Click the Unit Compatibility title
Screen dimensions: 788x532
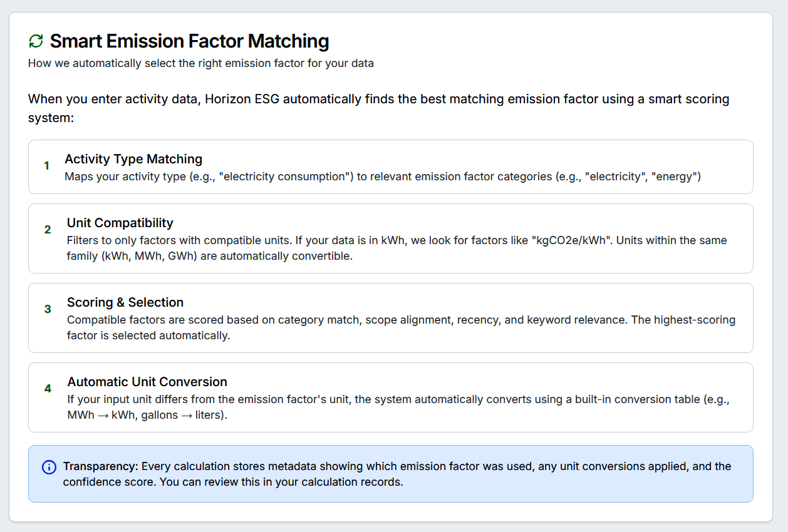[x=120, y=223]
